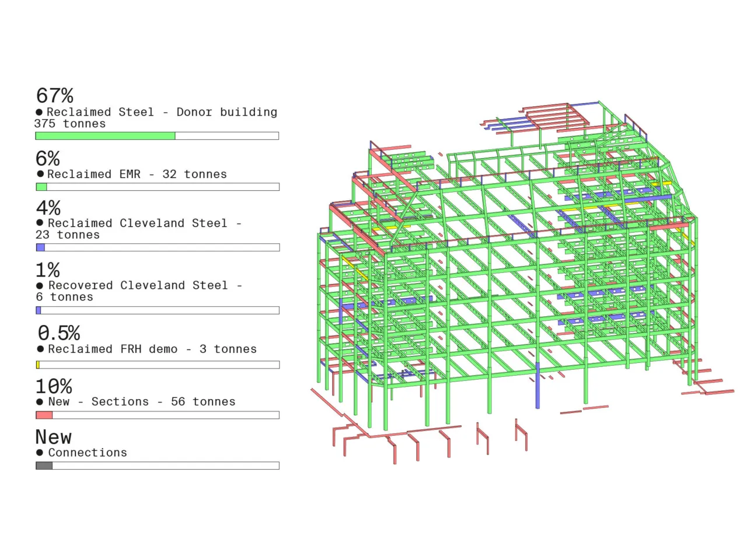Select the bullet next to Connections
This screenshot has width=747, height=560.
40,453
